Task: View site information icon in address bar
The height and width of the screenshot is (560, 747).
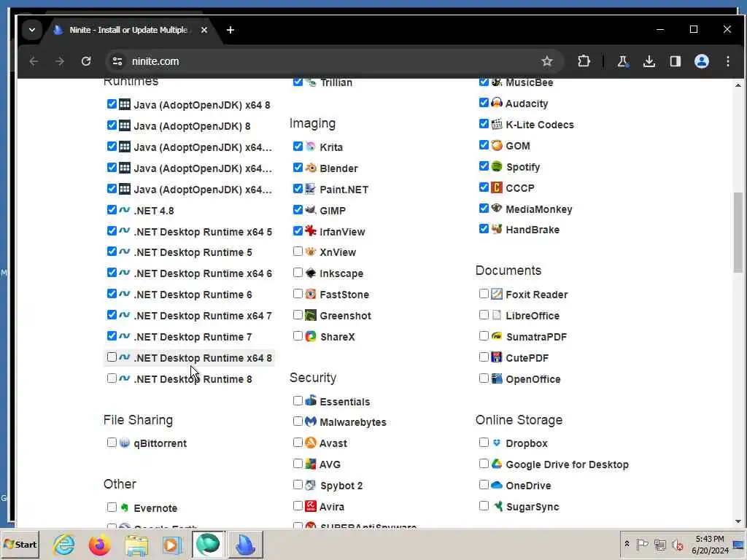Action: (x=117, y=61)
